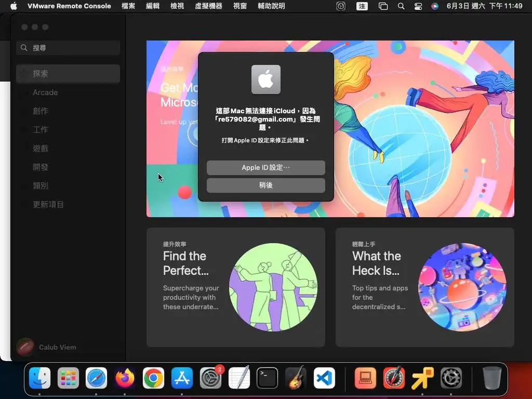
Task: Click the Top tips and apps description
Action: click(380, 297)
